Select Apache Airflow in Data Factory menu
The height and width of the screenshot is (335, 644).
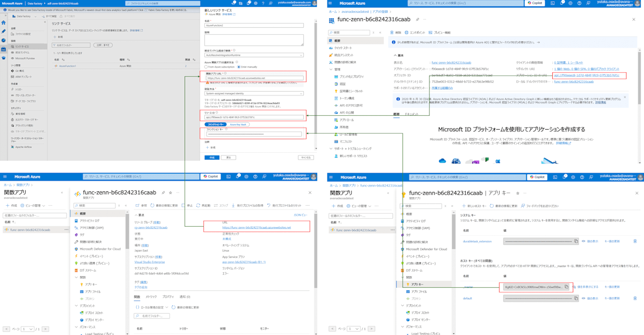(23, 147)
